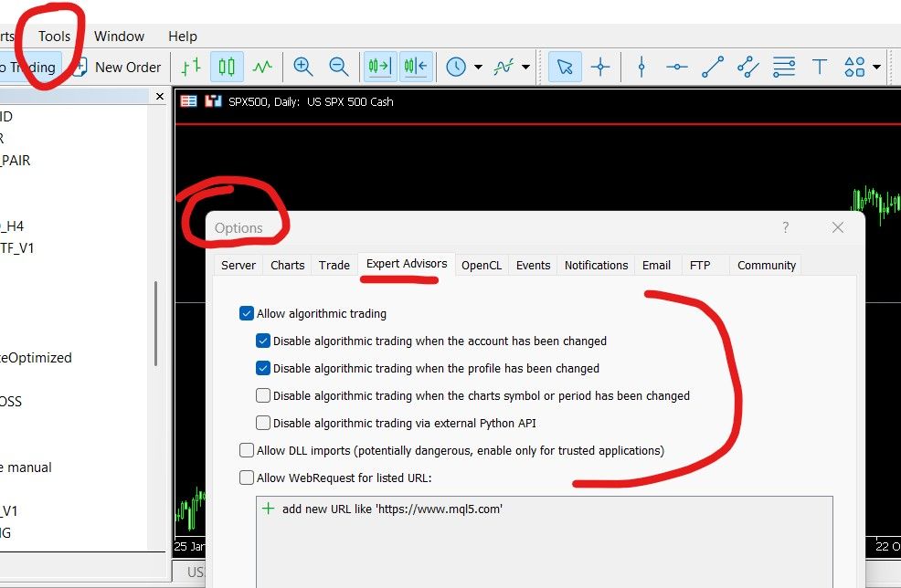Expand the timeframe dropdown arrow

[478, 68]
